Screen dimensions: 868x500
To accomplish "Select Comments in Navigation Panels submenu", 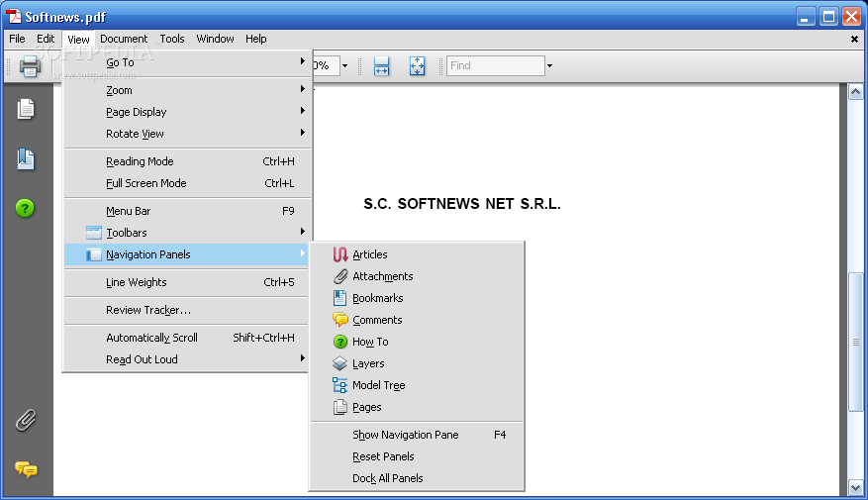I will coord(417,320).
